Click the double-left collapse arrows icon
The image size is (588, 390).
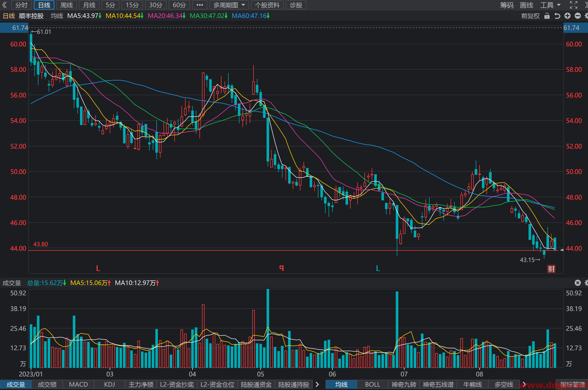click(x=5, y=5)
